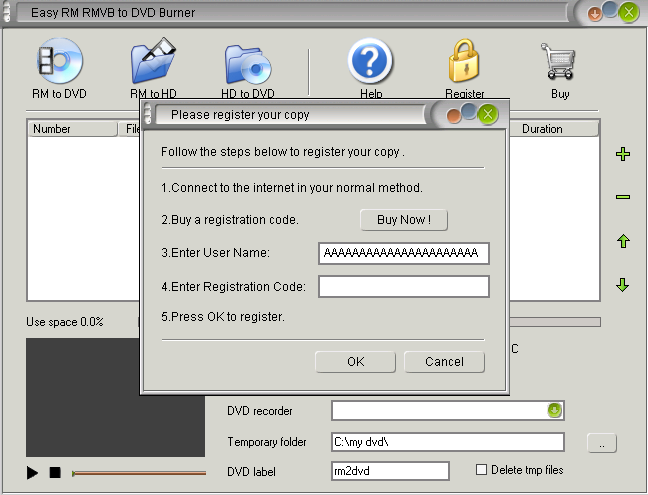The height and width of the screenshot is (495, 648).
Task: Move item down with green down arrow
Action: [x=623, y=285]
